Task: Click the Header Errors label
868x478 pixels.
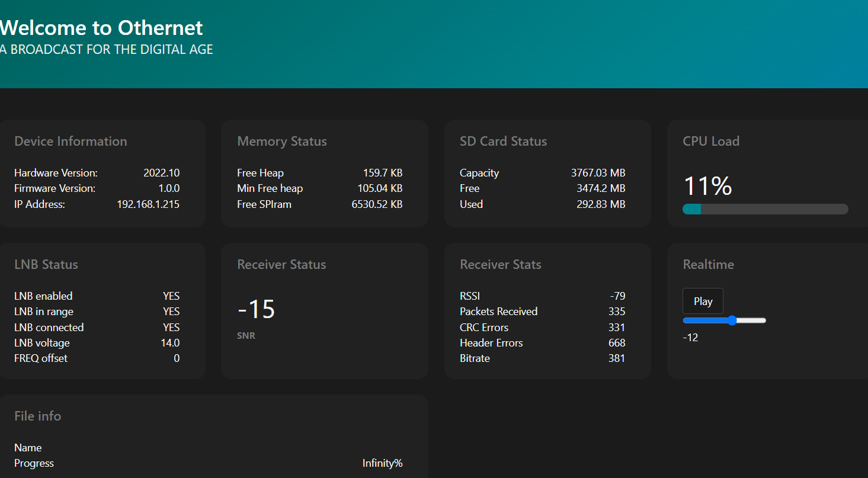Action: (x=491, y=343)
